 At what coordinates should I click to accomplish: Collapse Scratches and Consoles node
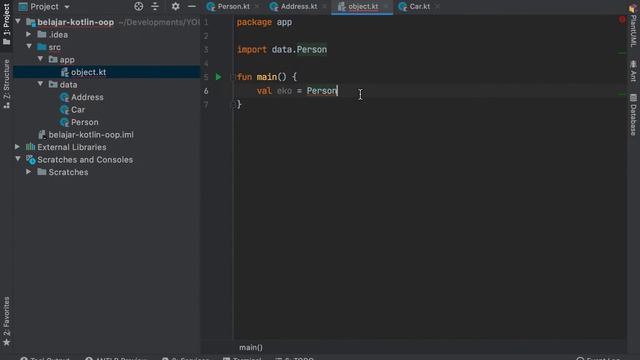(x=18, y=160)
